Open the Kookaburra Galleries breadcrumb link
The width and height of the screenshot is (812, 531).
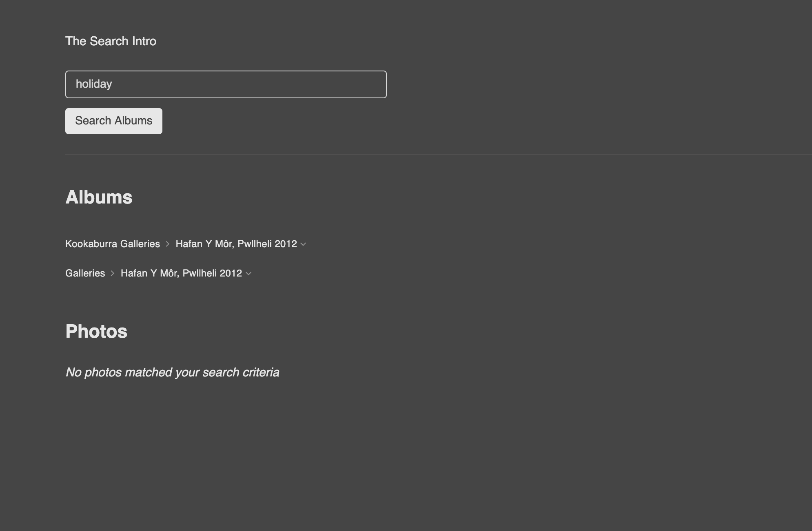113,244
